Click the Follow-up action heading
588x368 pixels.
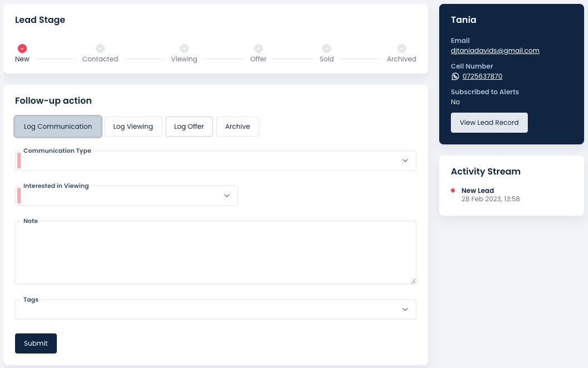pyautogui.click(x=54, y=100)
